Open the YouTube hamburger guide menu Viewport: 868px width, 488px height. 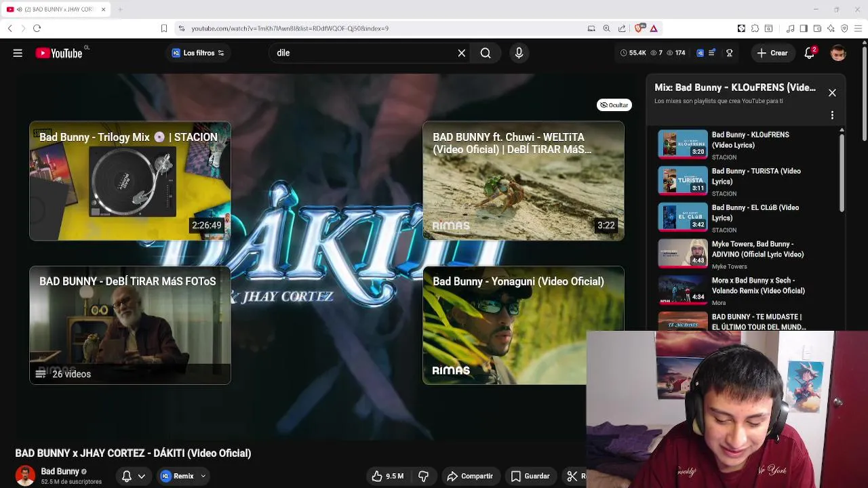(18, 53)
